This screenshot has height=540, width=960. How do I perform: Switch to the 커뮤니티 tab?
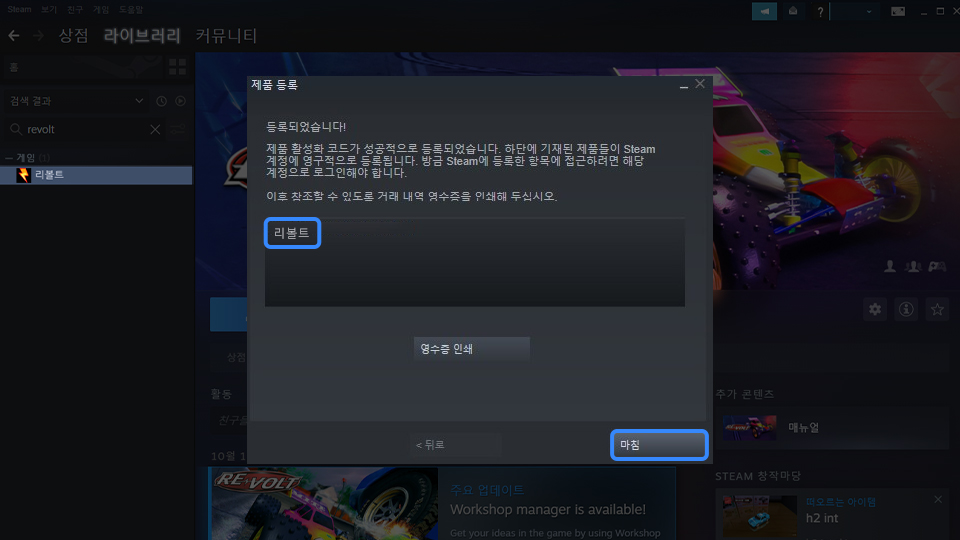tap(226, 36)
